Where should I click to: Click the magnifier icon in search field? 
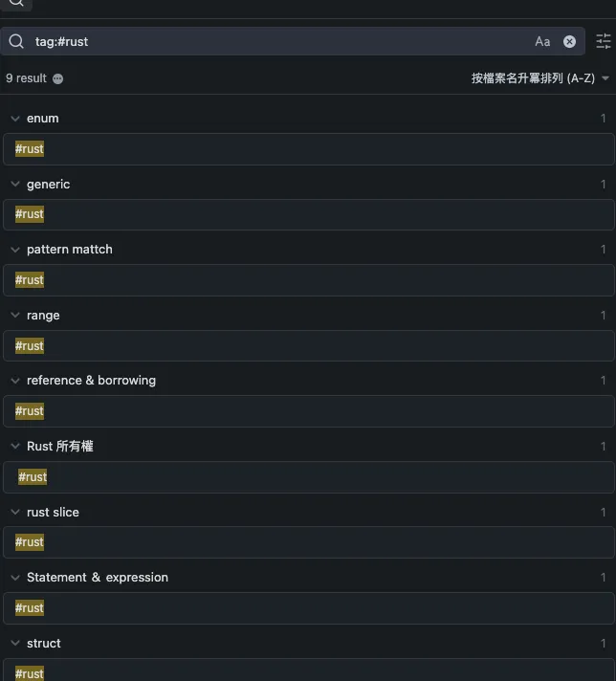(16, 41)
